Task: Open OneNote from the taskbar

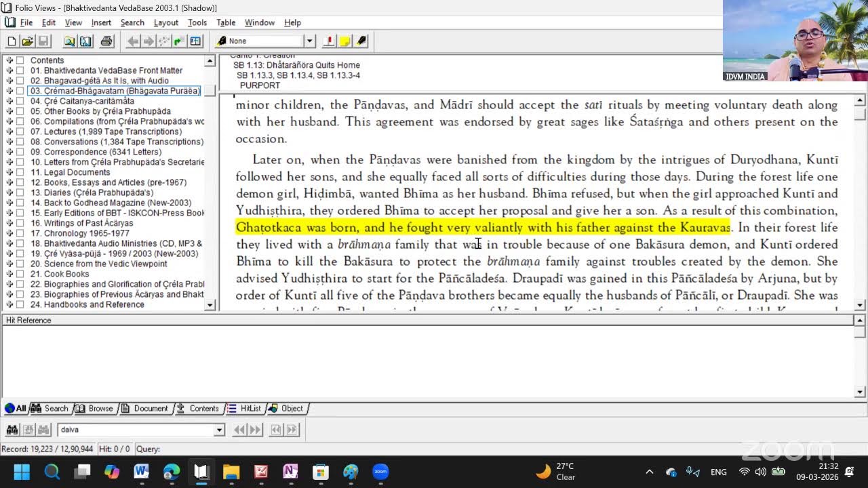Action: (290, 472)
